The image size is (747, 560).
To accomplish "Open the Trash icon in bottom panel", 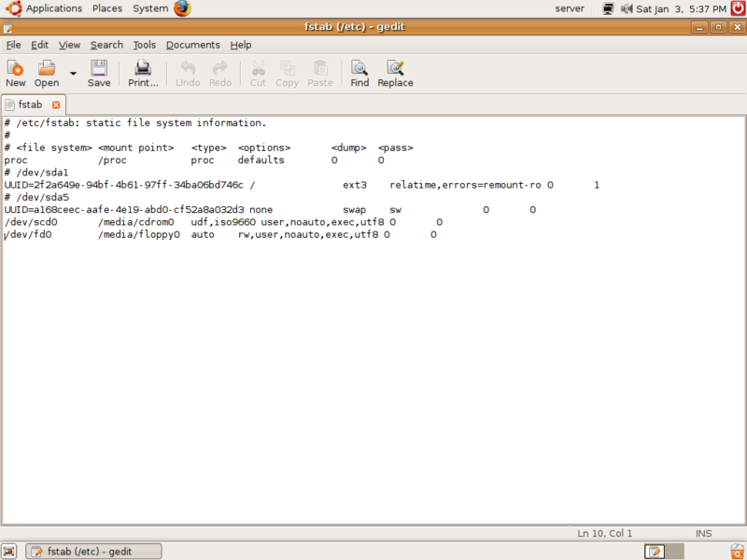I will (738, 552).
